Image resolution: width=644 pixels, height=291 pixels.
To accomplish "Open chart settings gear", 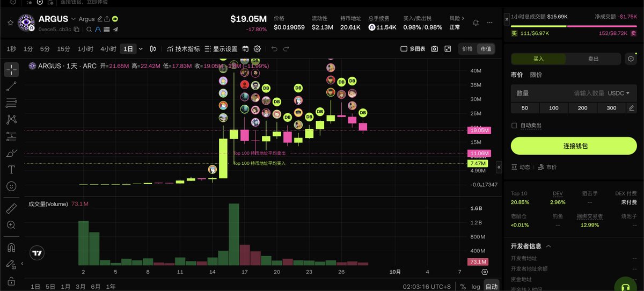I will point(257,49).
